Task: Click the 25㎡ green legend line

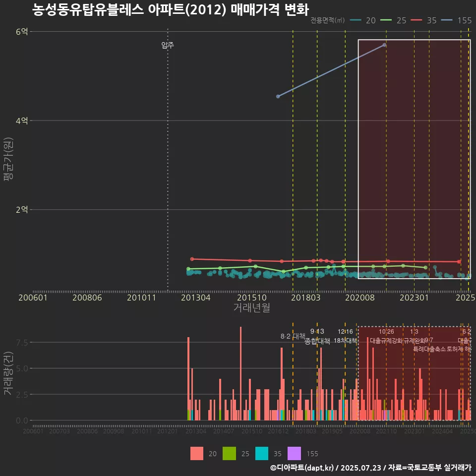Action: pyautogui.click(x=386, y=20)
